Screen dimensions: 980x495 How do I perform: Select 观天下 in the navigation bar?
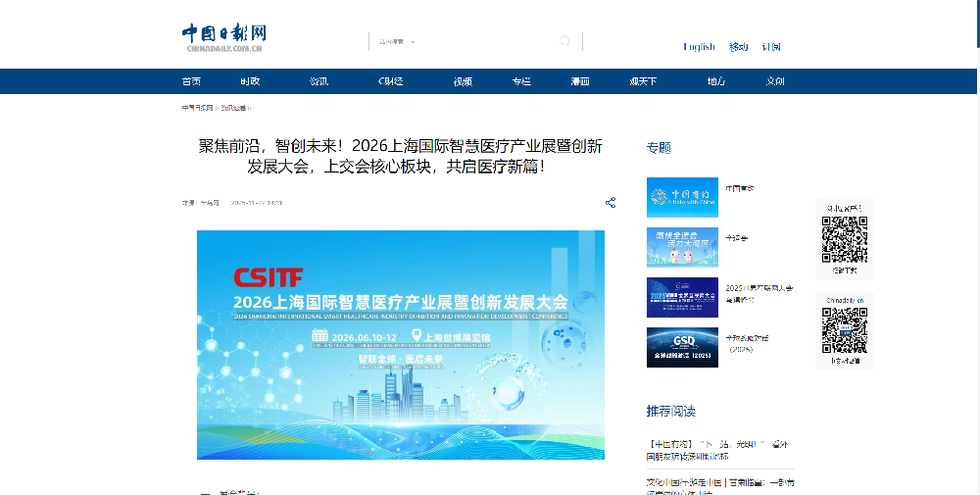coord(643,81)
